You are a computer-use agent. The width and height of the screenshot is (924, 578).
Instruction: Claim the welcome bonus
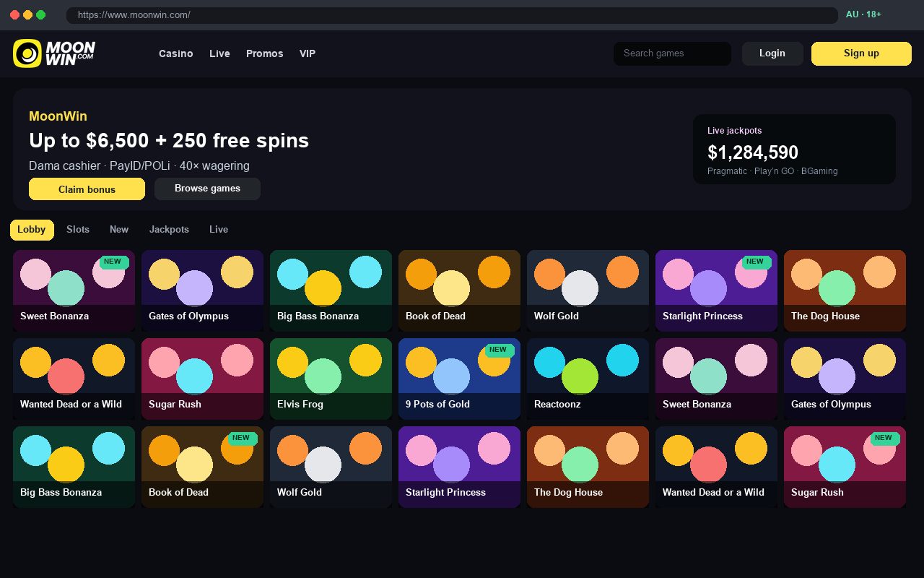point(87,189)
